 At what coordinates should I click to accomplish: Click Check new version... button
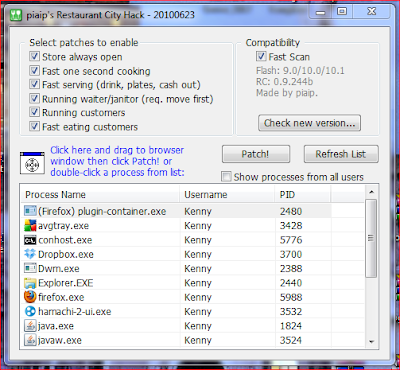coord(309,123)
